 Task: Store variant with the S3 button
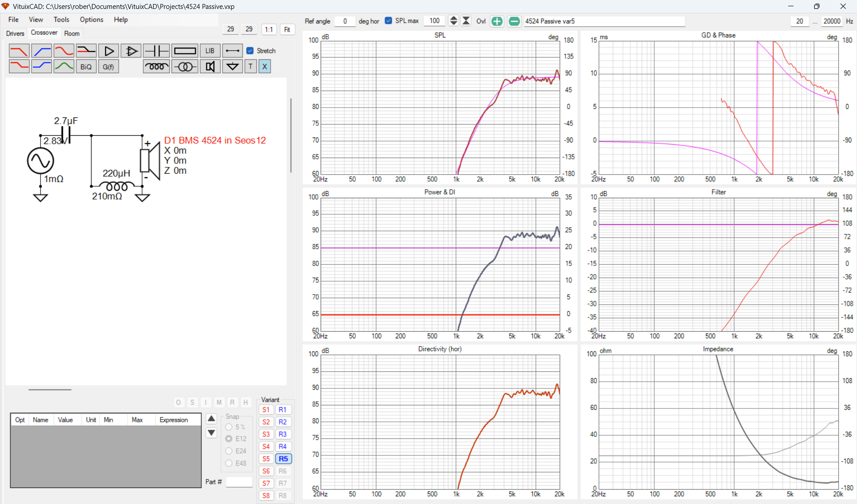266,434
